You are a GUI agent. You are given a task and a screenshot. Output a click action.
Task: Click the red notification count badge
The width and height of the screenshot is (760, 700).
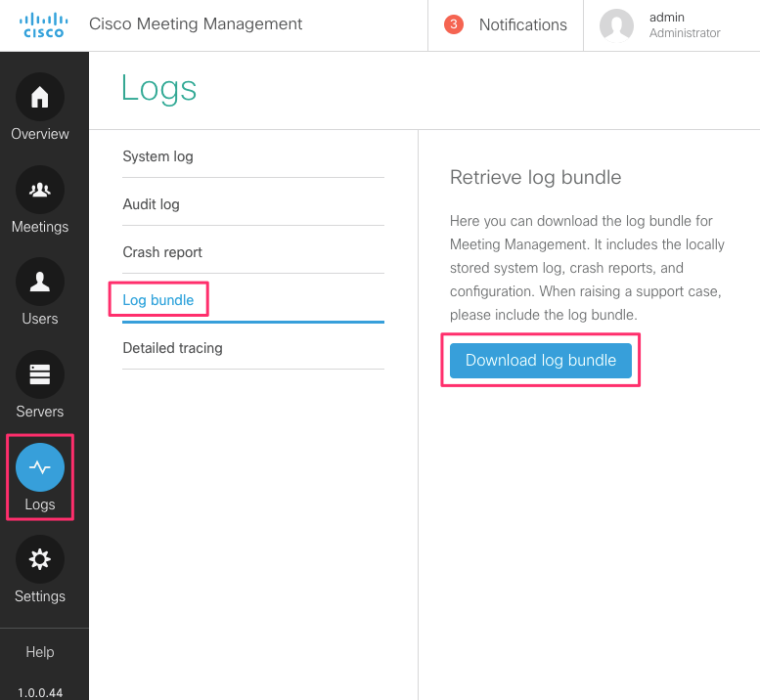[x=454, y=24]
